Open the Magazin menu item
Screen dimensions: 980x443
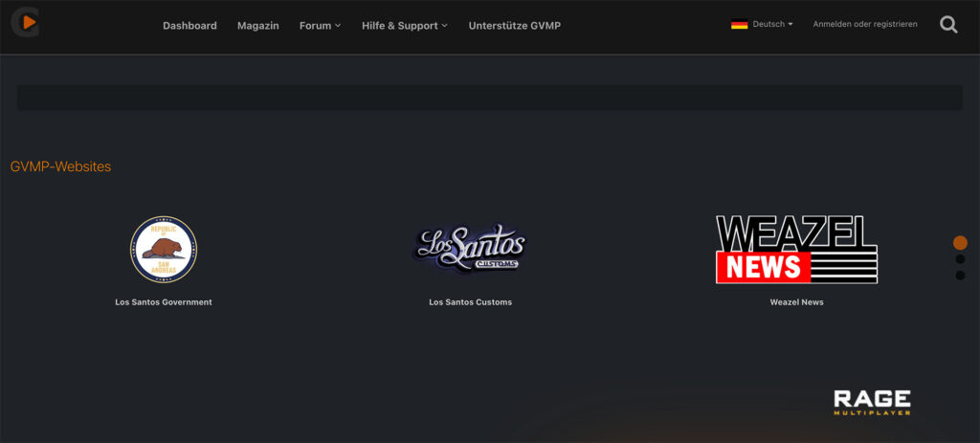click(258, 26)
